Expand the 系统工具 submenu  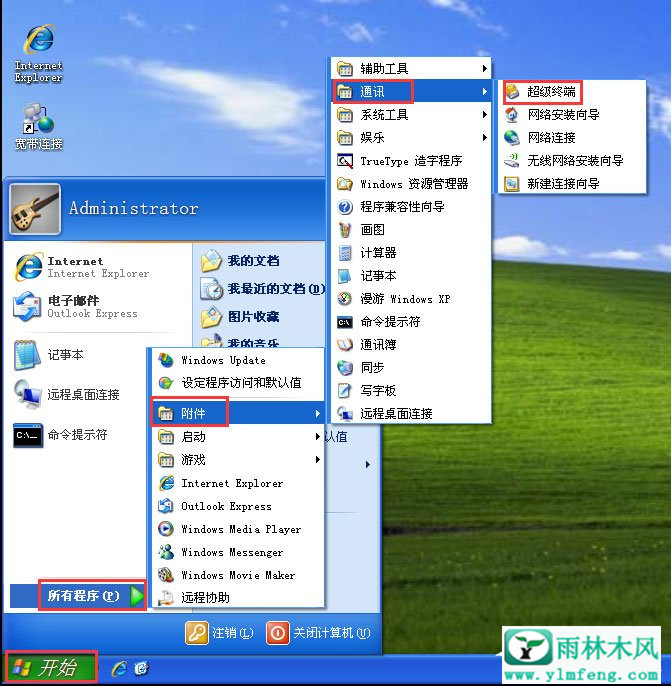coord(411,115)
